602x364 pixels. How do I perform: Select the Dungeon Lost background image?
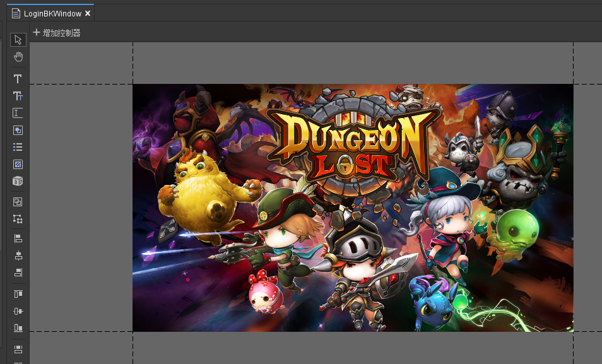pos(353,208)
